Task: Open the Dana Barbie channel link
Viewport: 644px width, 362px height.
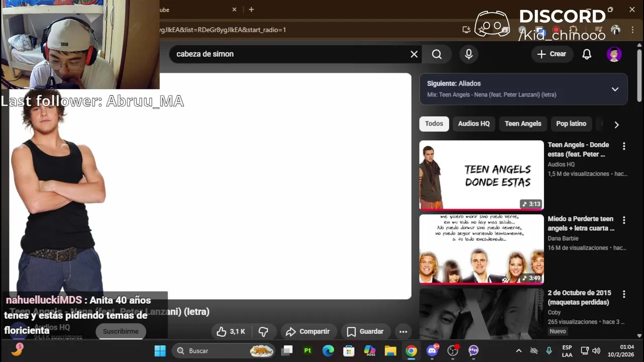Action: click(x=563, y=238)
